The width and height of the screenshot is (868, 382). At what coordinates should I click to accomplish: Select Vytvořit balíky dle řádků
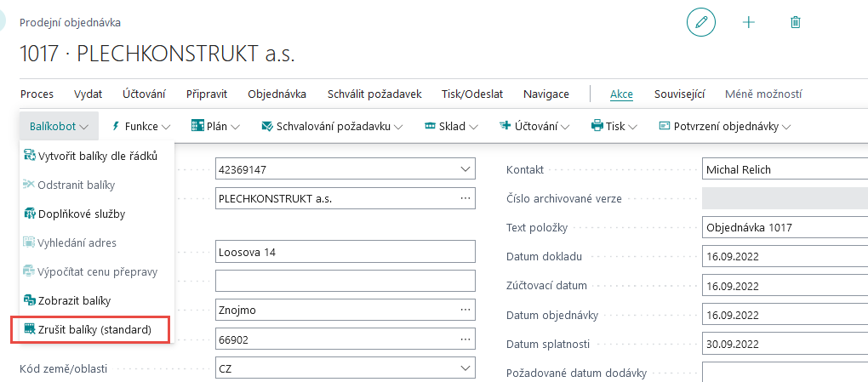pos(97,157)
